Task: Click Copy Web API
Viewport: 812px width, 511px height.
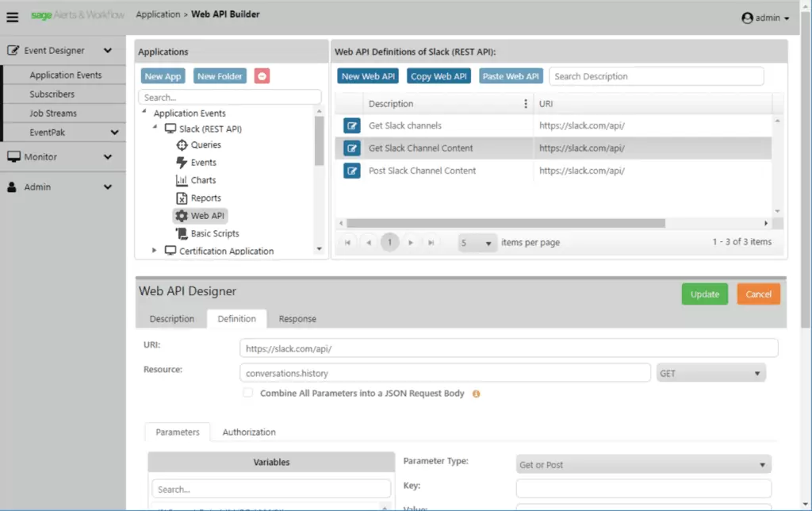Action: point(439,75)
